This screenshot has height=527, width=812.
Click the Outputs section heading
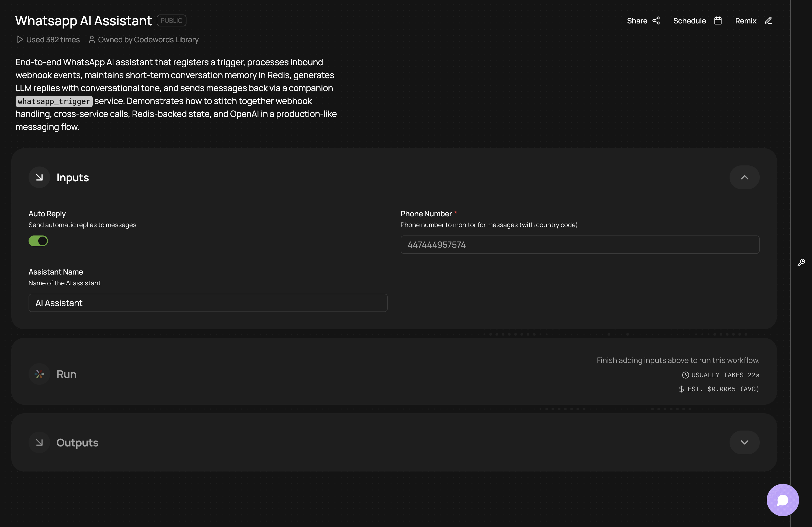[77, 443]
